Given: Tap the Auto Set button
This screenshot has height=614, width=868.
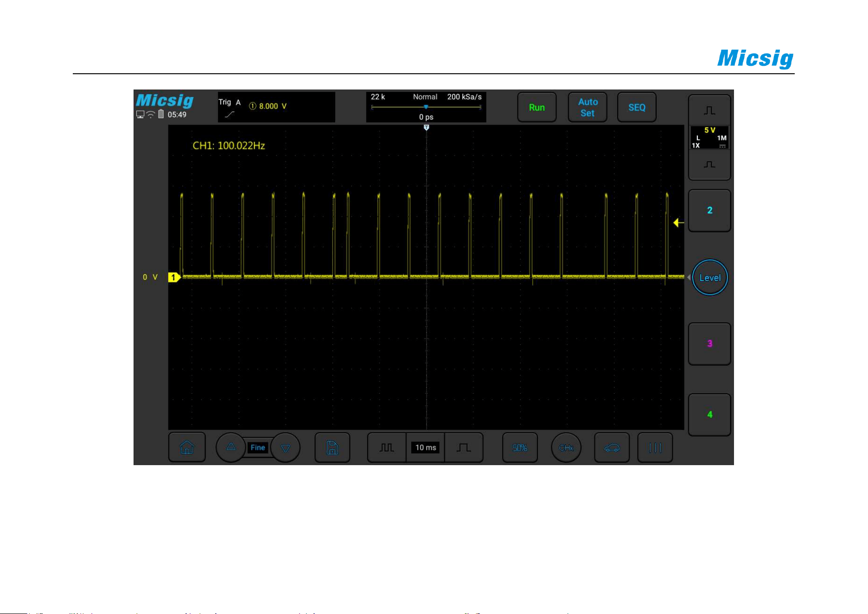Looking at the screenshot, I should pos(587,107).
